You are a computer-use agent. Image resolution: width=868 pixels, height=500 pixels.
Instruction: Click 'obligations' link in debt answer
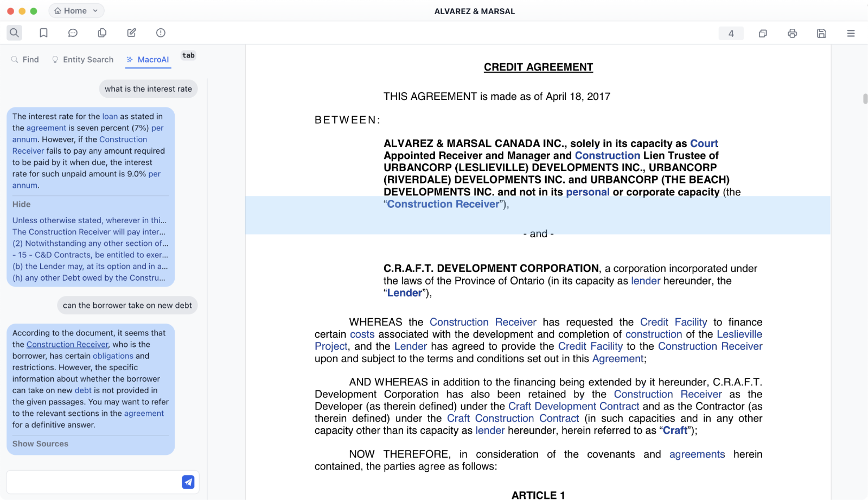coord(113,356)
